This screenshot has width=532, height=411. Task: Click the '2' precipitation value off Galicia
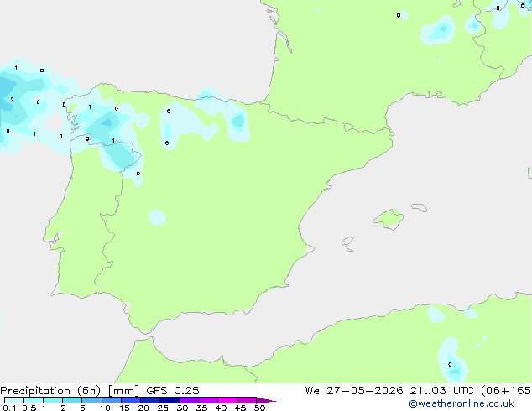tap(13, 99)
